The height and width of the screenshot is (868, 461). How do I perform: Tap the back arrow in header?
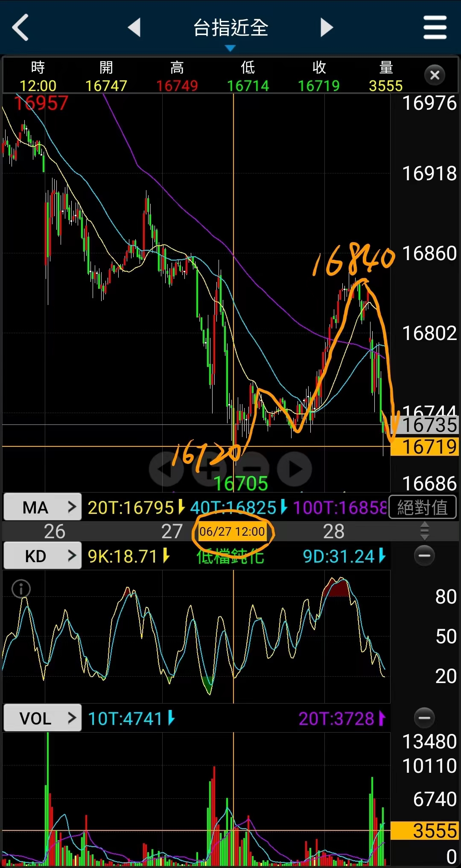click(20, 28)
